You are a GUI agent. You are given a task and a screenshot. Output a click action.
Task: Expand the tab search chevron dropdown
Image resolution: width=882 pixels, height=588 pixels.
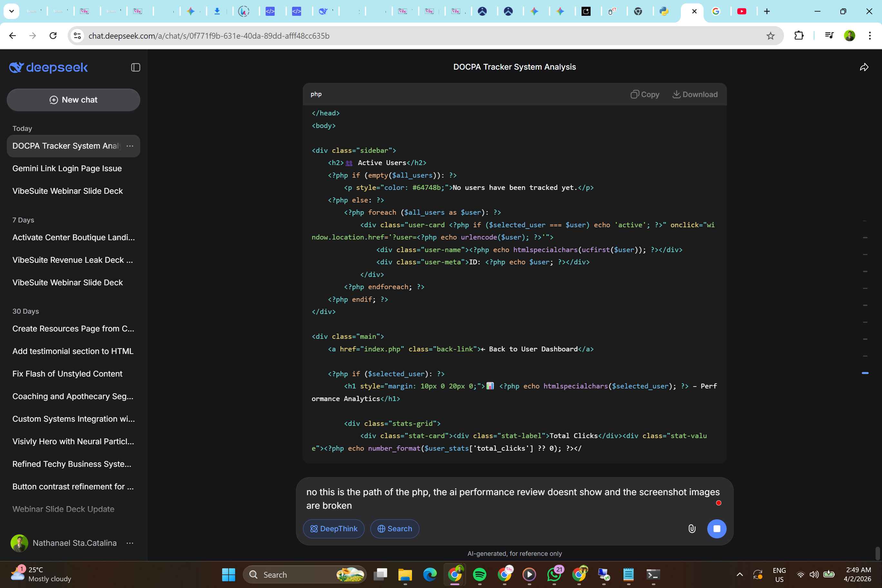[12, 11]
